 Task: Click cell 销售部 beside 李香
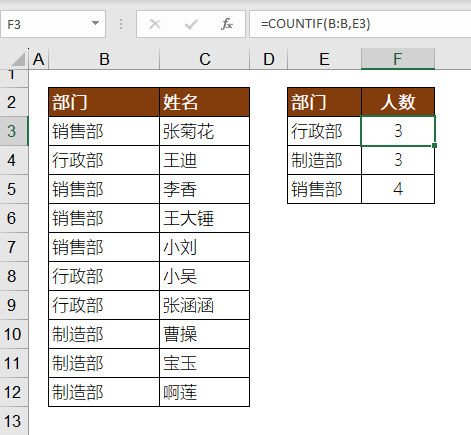click(104, 189)
